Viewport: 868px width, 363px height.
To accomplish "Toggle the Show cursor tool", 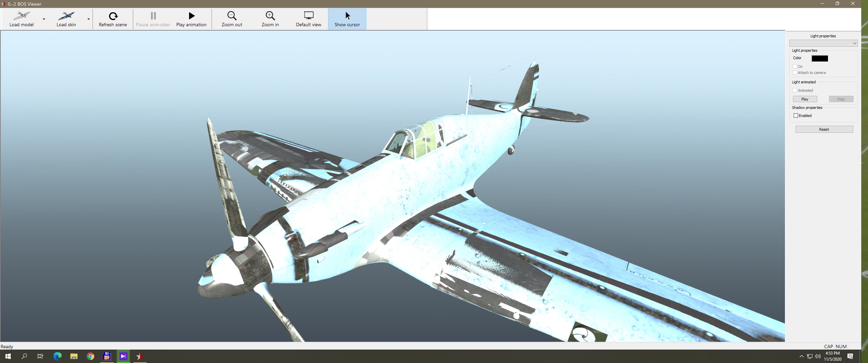I will pyautogui.click(x=347, y=19).
